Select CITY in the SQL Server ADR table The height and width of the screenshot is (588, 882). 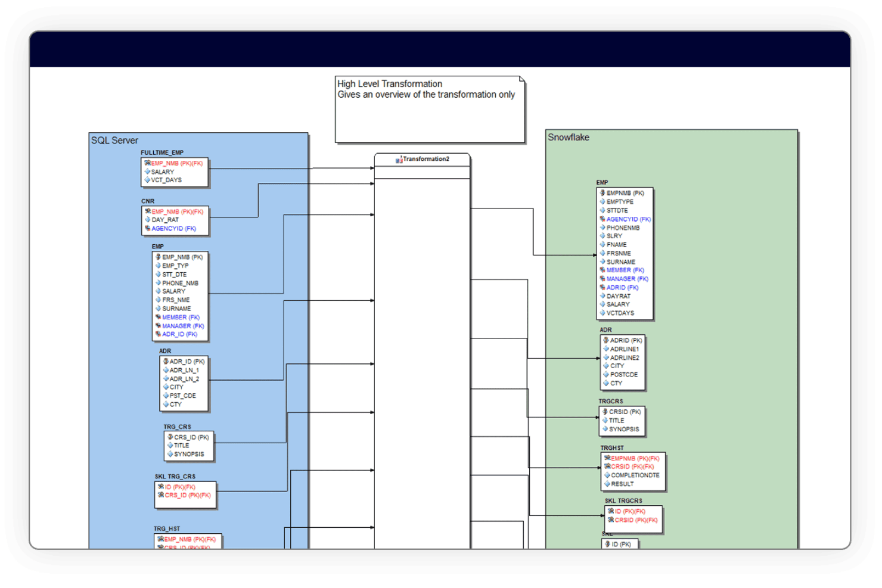(x=176, y=387)
